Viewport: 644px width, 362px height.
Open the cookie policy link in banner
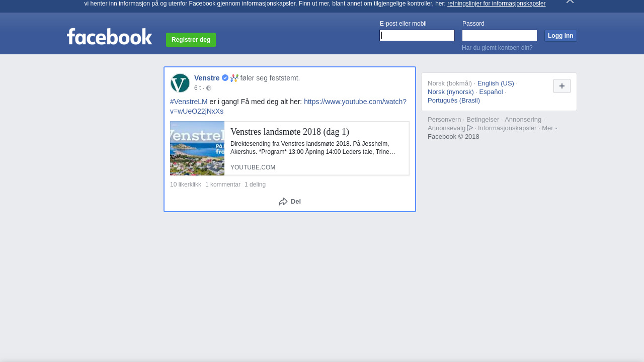(496, 4)
